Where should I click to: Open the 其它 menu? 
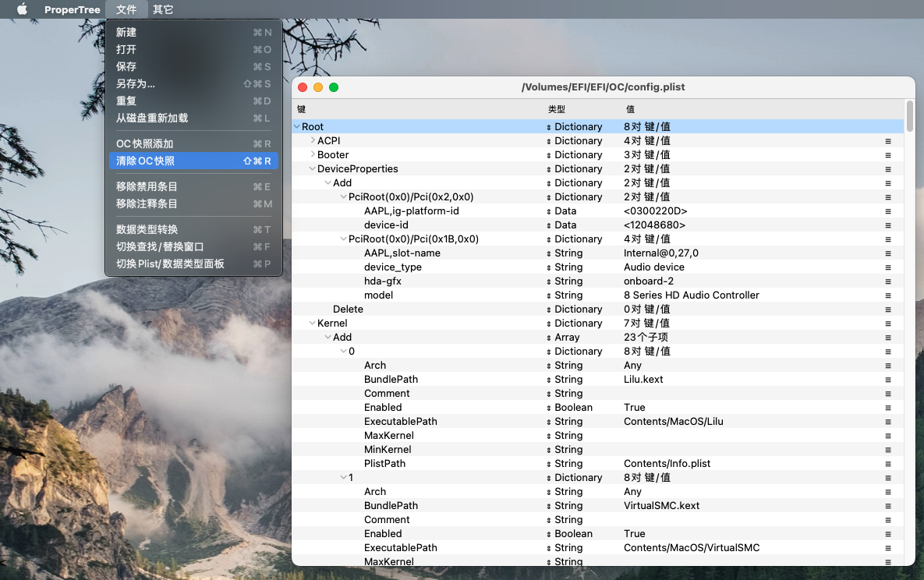point(163,9)
